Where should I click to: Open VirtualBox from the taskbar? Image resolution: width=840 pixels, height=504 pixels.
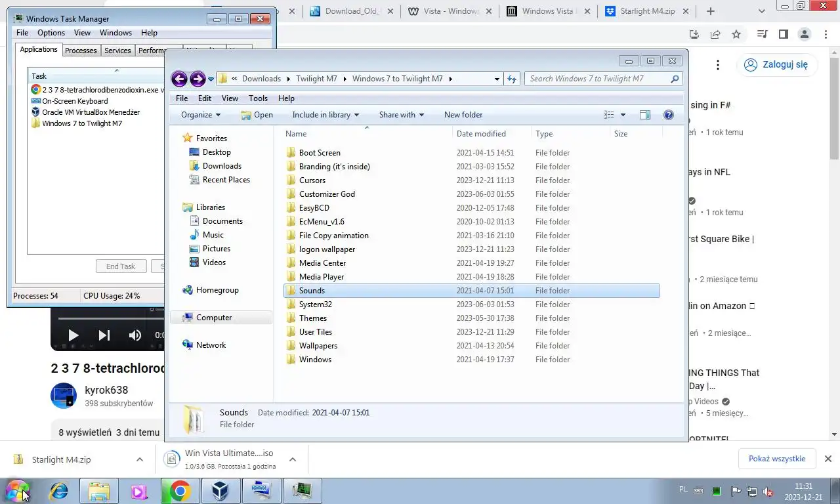[221, 490]
